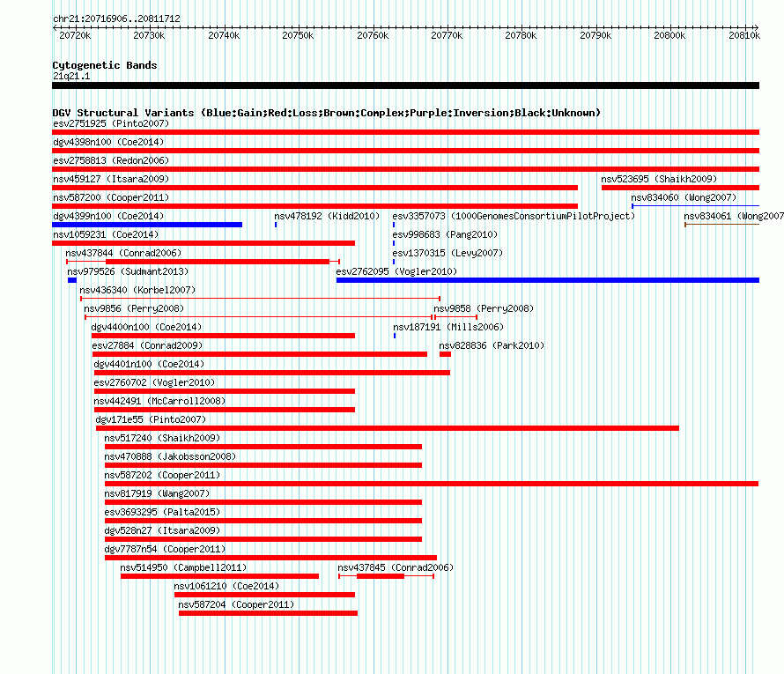784x674 pixels.
Task: Click dgv4400n100 (Coe2014) red bar
Action: click(x=223, y=336)
